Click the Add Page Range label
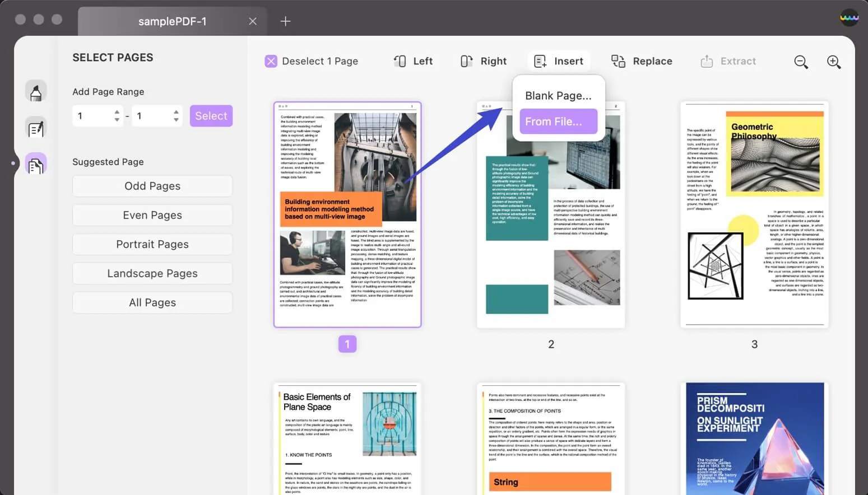 coord(108,92)
